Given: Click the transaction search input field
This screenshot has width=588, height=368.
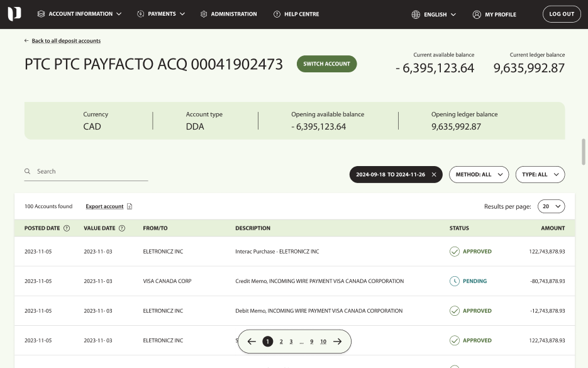Looking at the screenshot, I should [91, 171].
